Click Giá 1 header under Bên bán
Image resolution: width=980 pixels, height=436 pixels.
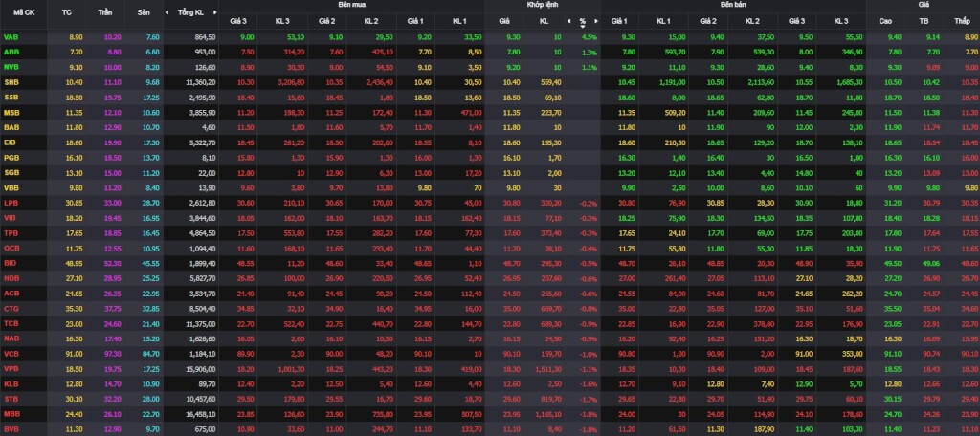[x=619, y=21]
